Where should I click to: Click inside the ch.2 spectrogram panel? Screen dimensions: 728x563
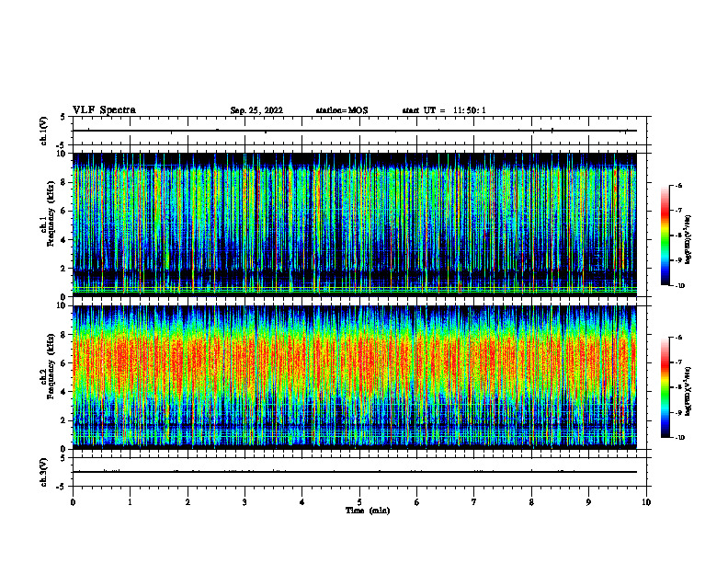click(354, 377)
